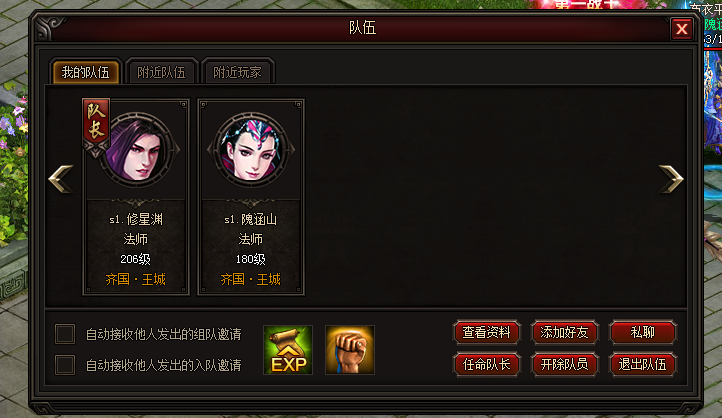Open the 附近队伍 tab

161,72
